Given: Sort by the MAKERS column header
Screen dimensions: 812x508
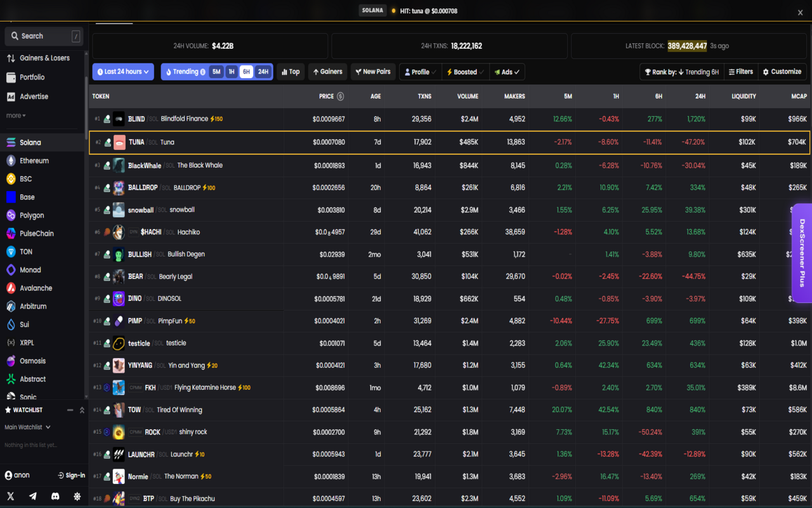Looking at the screenshot, I should 514,97.
